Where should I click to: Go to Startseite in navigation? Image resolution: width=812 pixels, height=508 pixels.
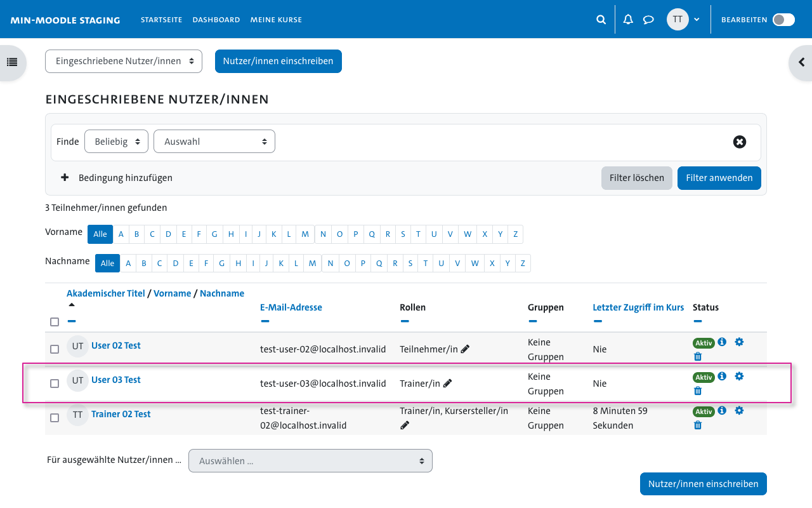[161, 20]
